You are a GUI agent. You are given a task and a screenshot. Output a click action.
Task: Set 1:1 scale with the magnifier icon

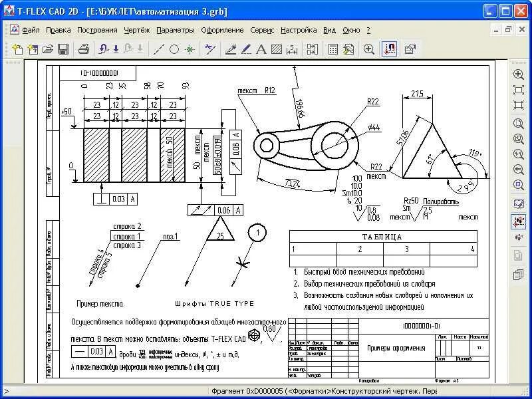(519, 154)
